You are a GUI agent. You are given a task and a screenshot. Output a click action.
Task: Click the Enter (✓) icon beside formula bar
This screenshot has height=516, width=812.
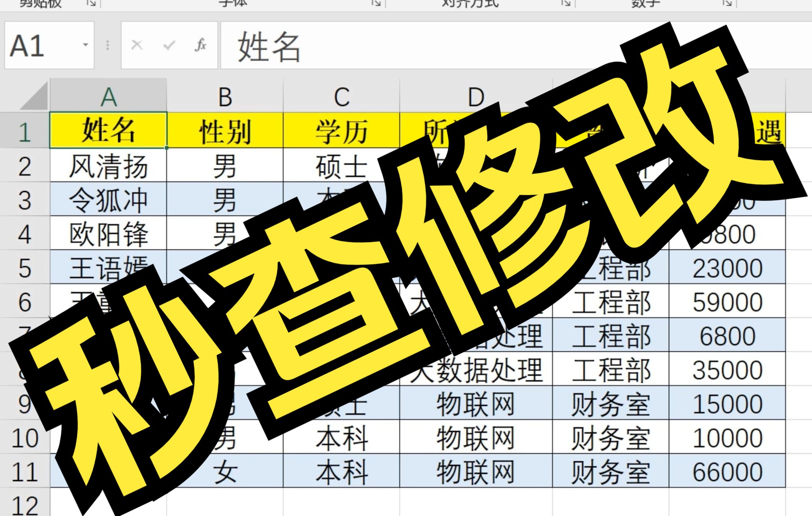[x=169, y=46]
